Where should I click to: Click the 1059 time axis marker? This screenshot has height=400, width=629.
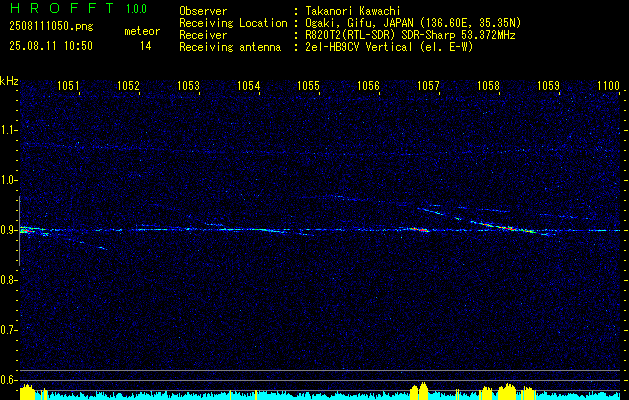tap(548, 85)
